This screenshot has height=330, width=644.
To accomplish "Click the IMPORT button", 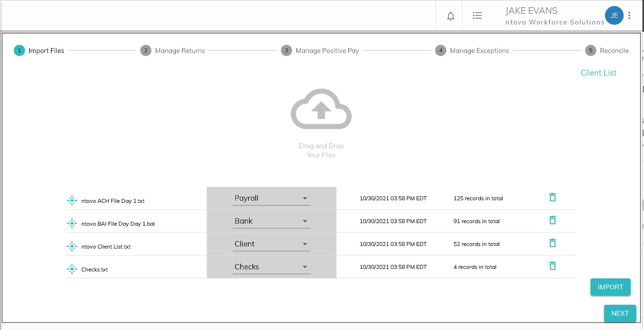I will click(610, 287).
